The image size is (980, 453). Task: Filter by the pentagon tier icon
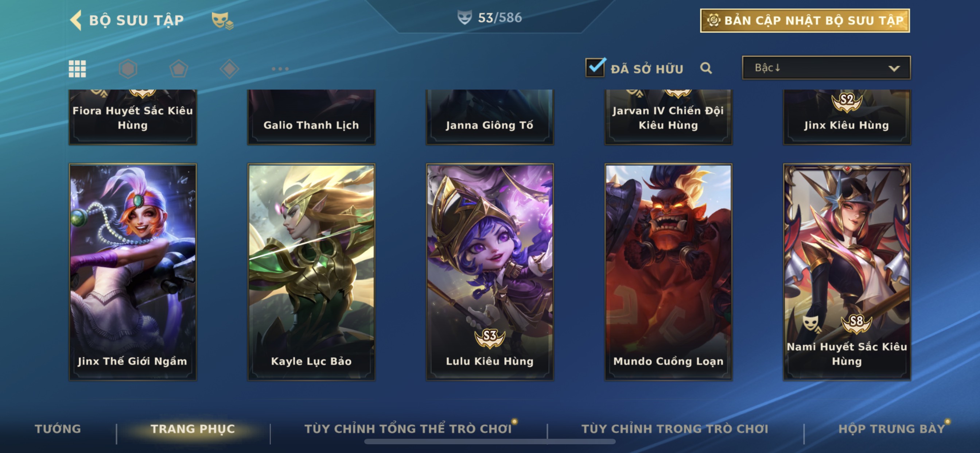178,69
